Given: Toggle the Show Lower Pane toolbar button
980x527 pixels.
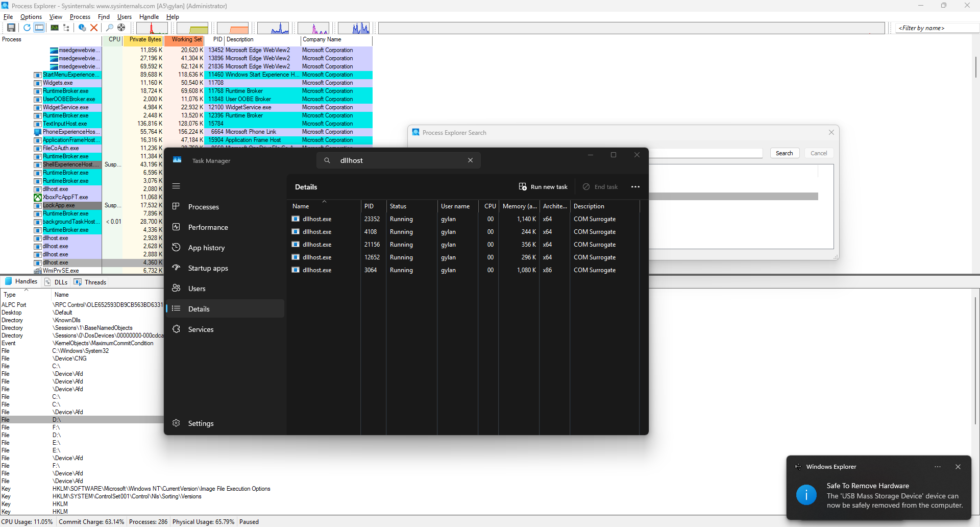Looking at the screenshot, I should pyautogui.click(x=39, y=28).
